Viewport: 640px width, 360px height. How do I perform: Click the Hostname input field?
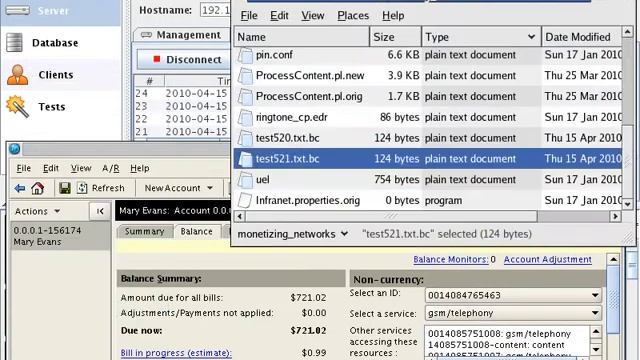216,10
